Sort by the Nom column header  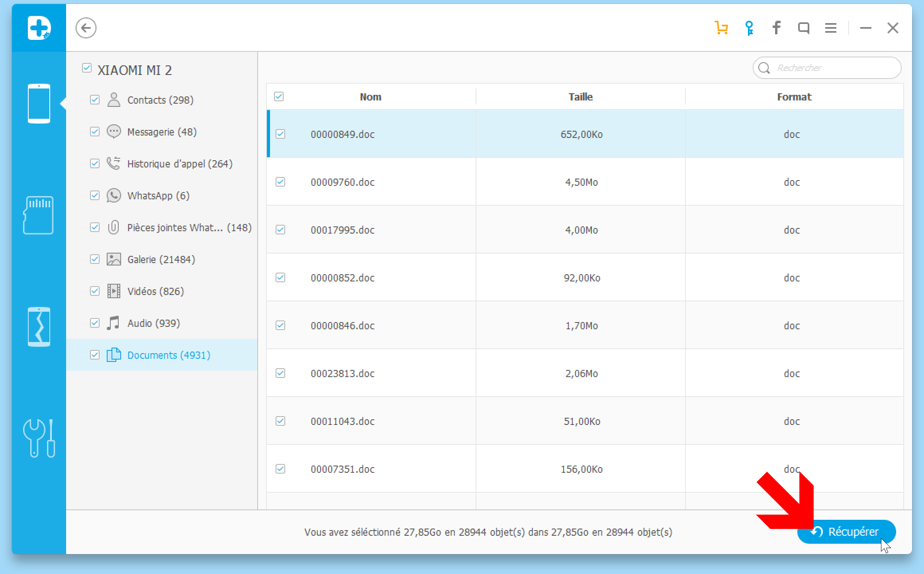pos(370,97)
